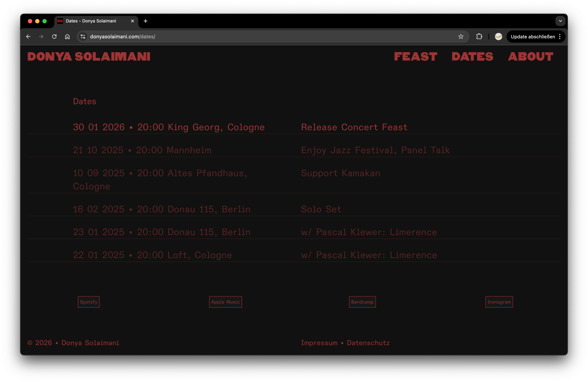This screenshot has height=382, width=588.
Task: Click the donyasolaimani.com address bar
Action: click(x=176, y=36)
